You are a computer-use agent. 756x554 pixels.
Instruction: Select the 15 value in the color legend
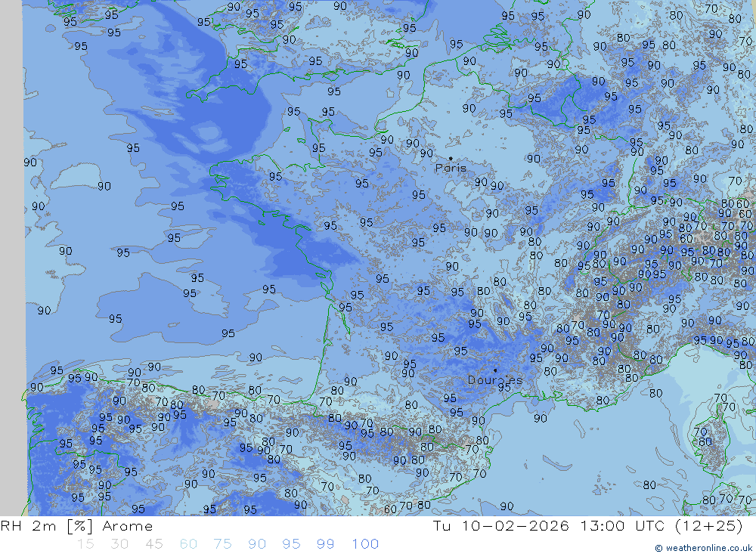pos(85,544)
